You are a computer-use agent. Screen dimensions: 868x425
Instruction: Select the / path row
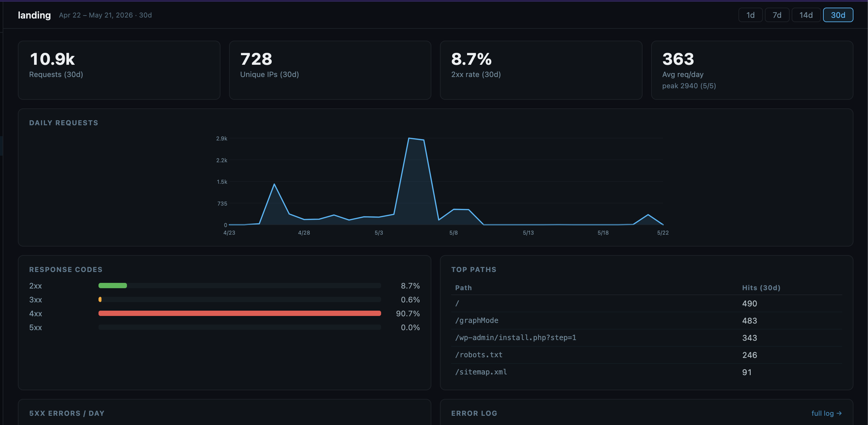pos(646,303)
